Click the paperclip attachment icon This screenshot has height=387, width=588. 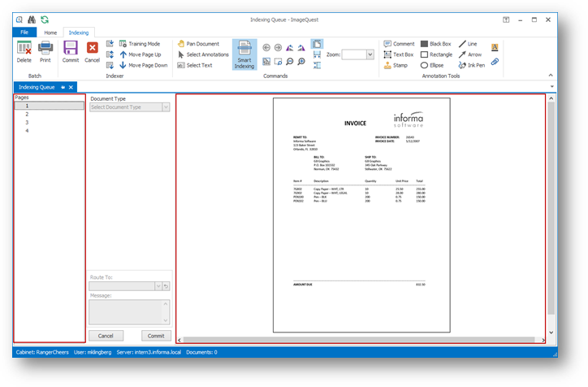(495, 62)
